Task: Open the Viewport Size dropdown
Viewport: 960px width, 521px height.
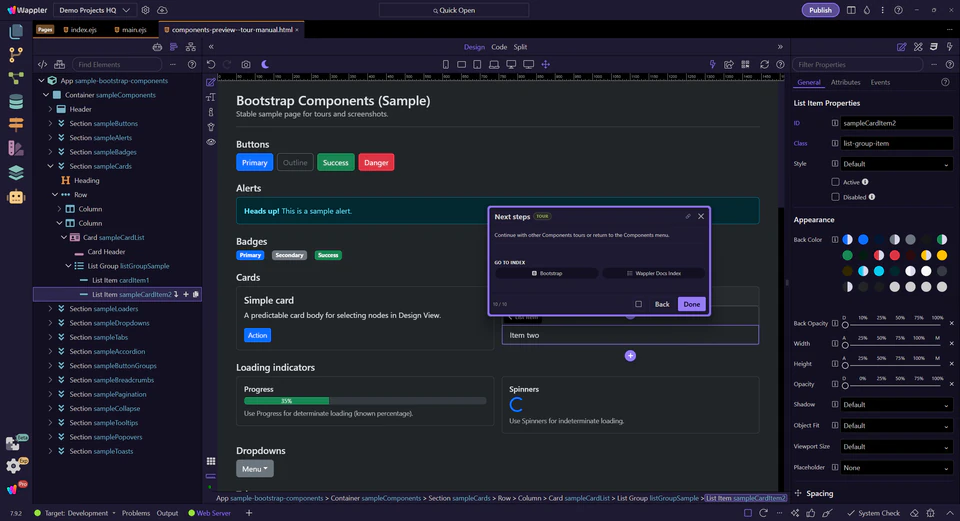Action: 896,446
